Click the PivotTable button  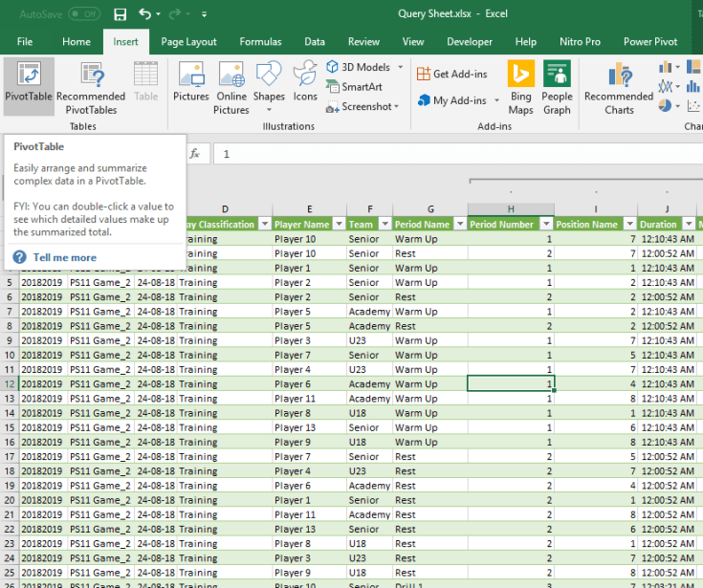29,86
